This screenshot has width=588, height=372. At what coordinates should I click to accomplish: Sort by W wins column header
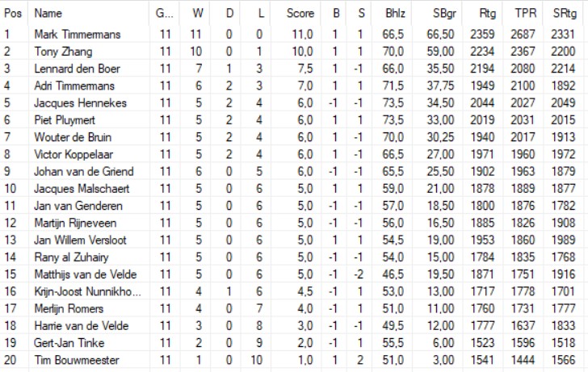point(197,14)
